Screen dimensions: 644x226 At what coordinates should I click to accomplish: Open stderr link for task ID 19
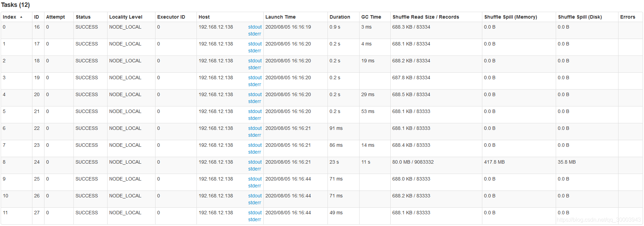(255, 84)
